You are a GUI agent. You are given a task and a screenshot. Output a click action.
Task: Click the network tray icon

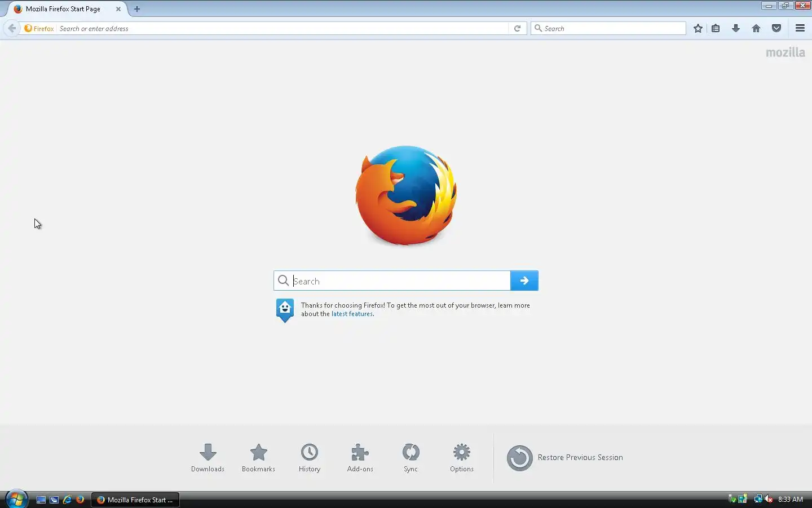point(758,499)
